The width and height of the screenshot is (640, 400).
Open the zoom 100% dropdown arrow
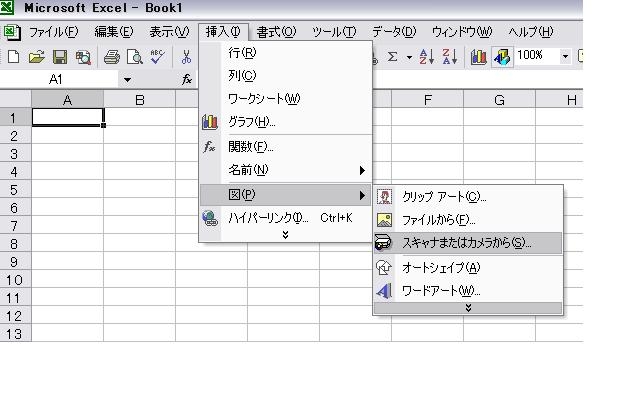point(565,56)
